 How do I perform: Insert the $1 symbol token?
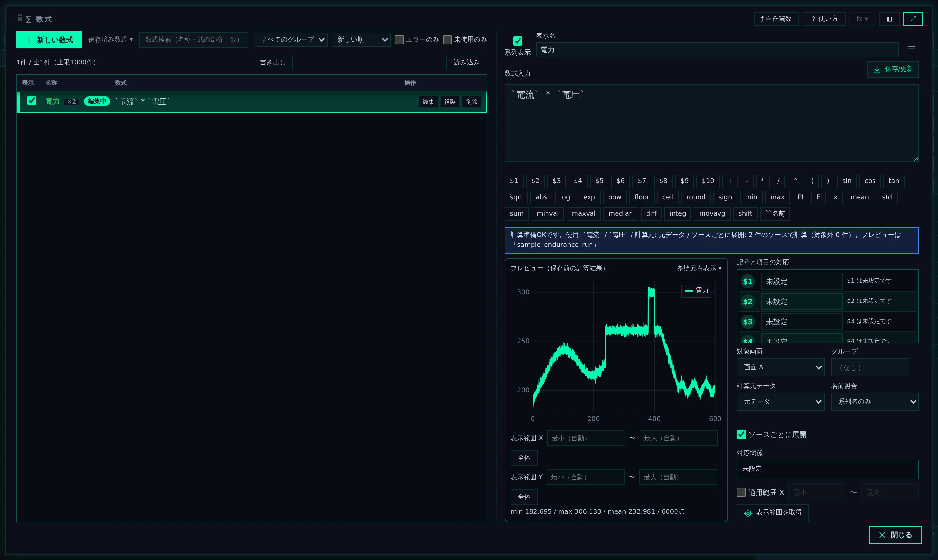coord(514,181)
